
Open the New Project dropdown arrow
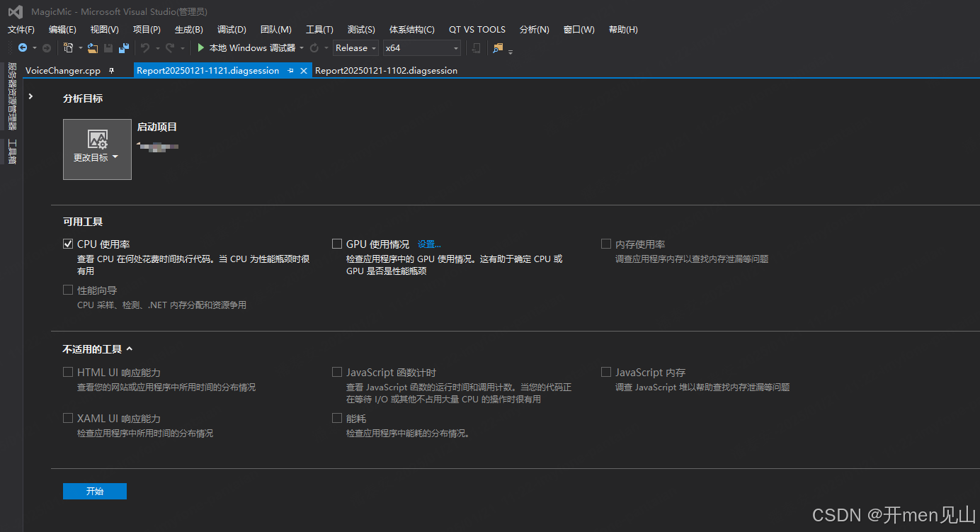[80, 48]
